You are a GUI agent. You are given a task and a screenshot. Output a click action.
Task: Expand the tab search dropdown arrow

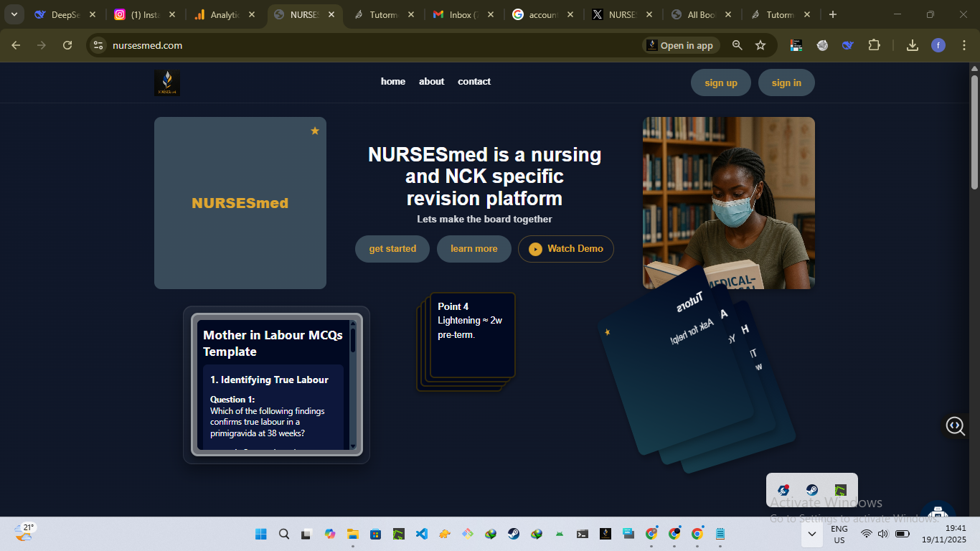click(14, 14)
